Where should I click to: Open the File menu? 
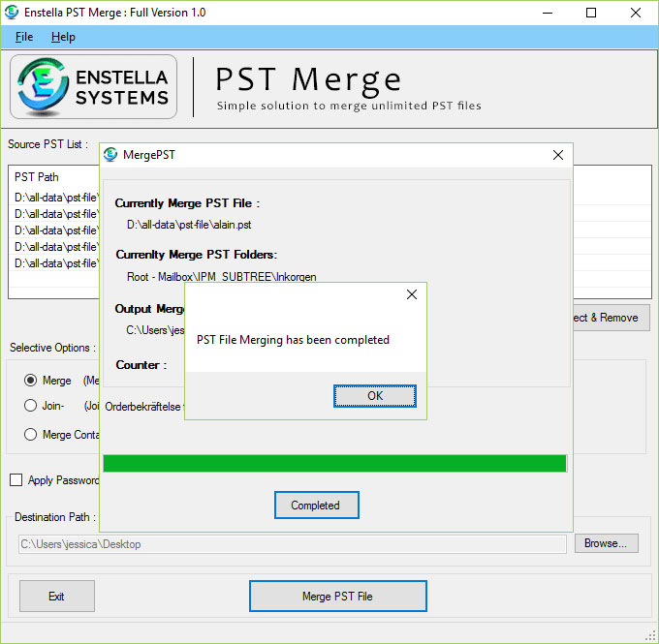(x=24, y=37)
